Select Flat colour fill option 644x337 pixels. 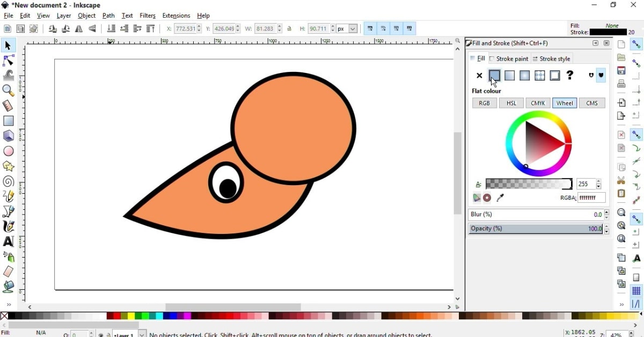[x=495, y=76]
